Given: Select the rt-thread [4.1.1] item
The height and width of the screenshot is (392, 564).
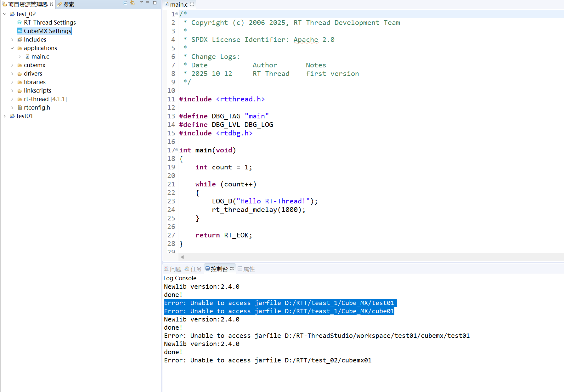Looking at the screenshot, I should click(45, 99).
